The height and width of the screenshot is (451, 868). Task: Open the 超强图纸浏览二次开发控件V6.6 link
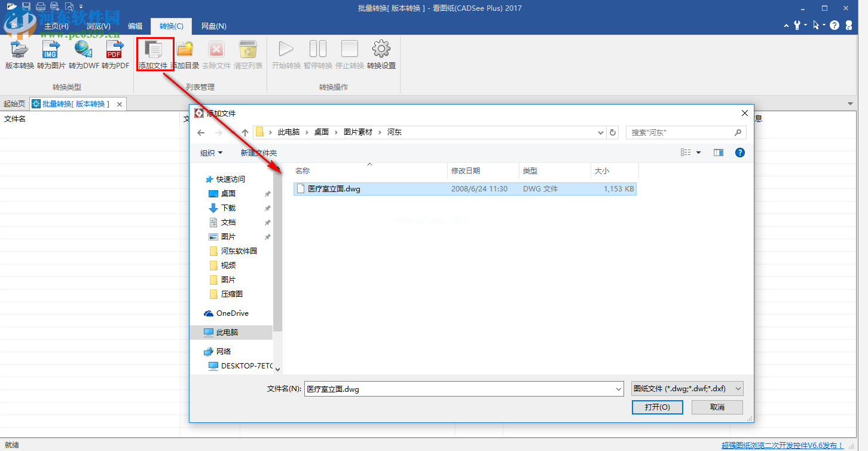[782, 445]
